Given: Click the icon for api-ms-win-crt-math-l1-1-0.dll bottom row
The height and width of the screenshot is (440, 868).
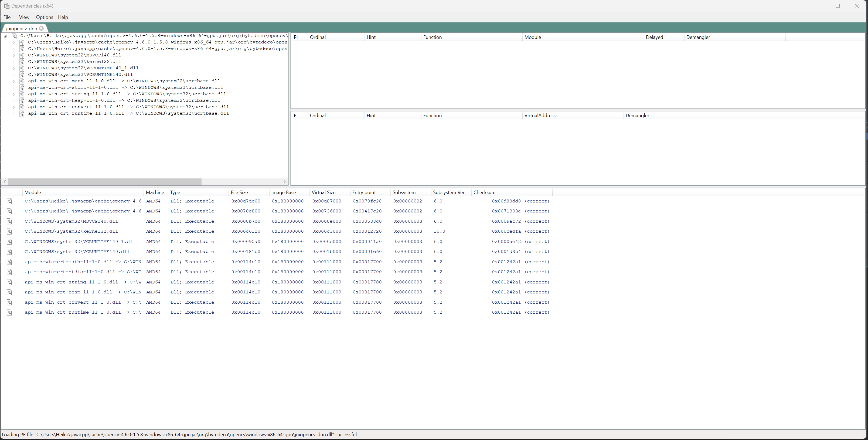Looking at the screenshot, I should coord(9,262).
